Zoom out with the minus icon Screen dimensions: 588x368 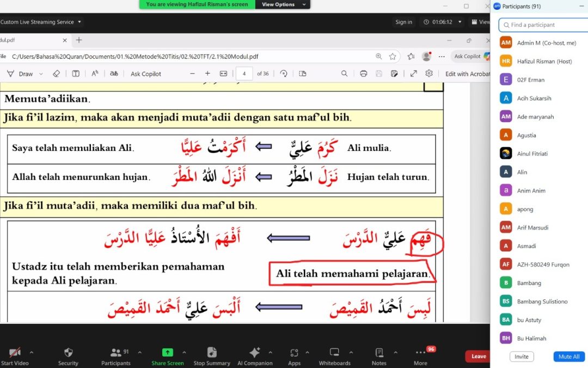point(192,74)
